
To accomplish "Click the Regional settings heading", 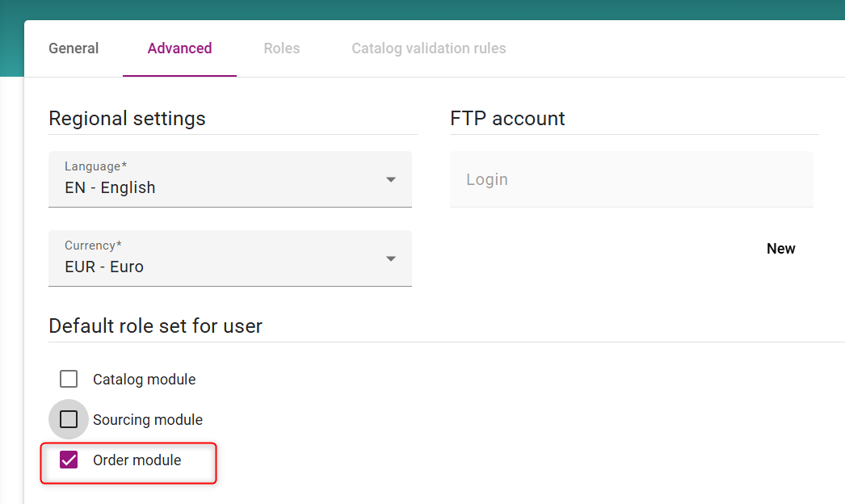I will pyautogui.click(x=127, y=119).
